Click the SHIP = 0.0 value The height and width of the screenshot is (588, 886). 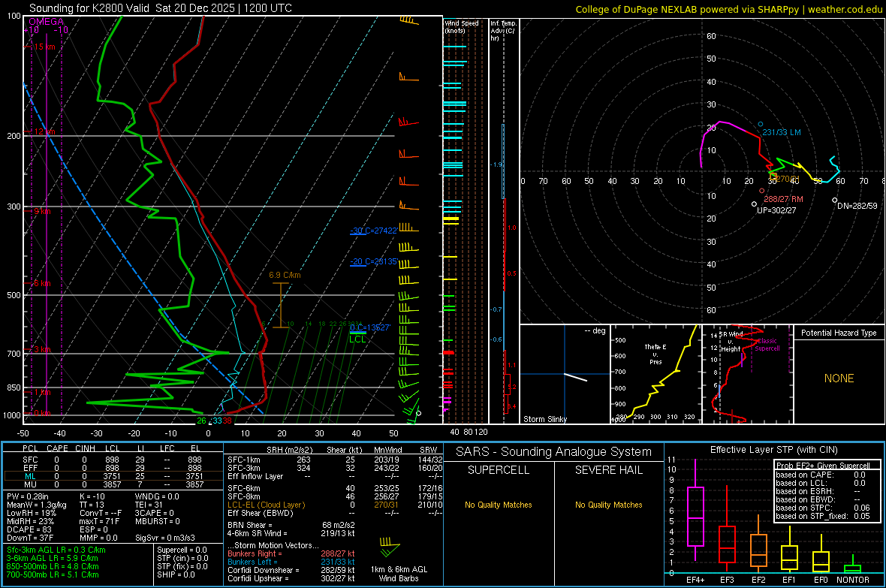click(x=176, y=574)
